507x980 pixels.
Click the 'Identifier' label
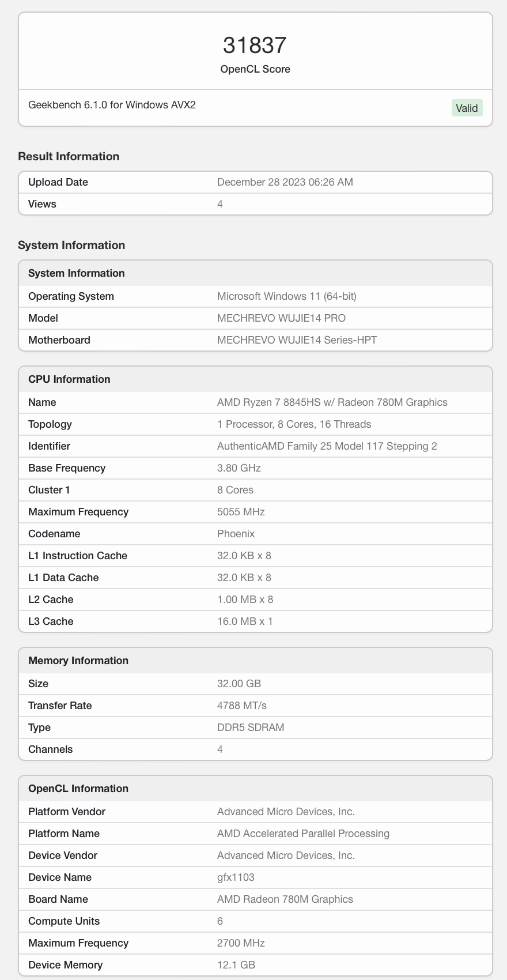tap(49, 446)
